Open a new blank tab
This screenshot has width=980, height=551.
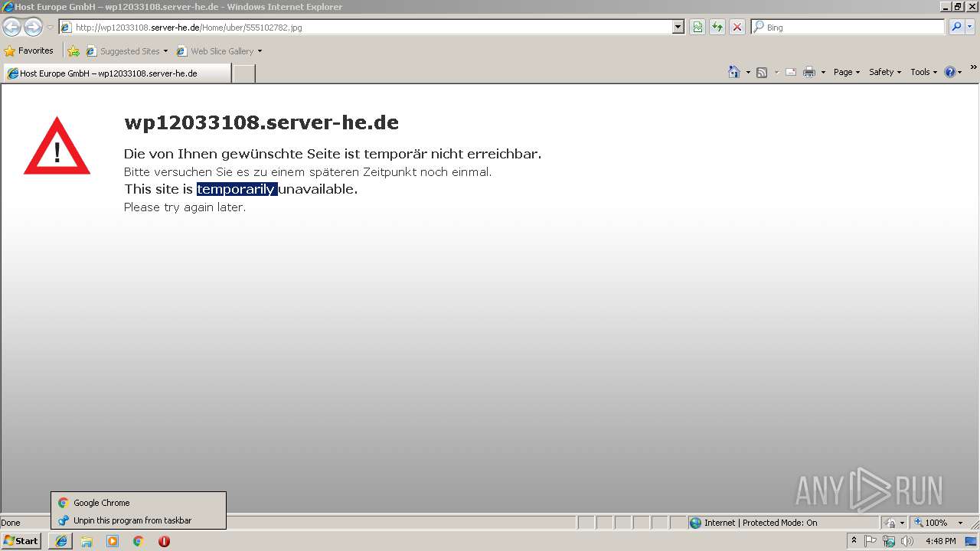pos(243,73)
